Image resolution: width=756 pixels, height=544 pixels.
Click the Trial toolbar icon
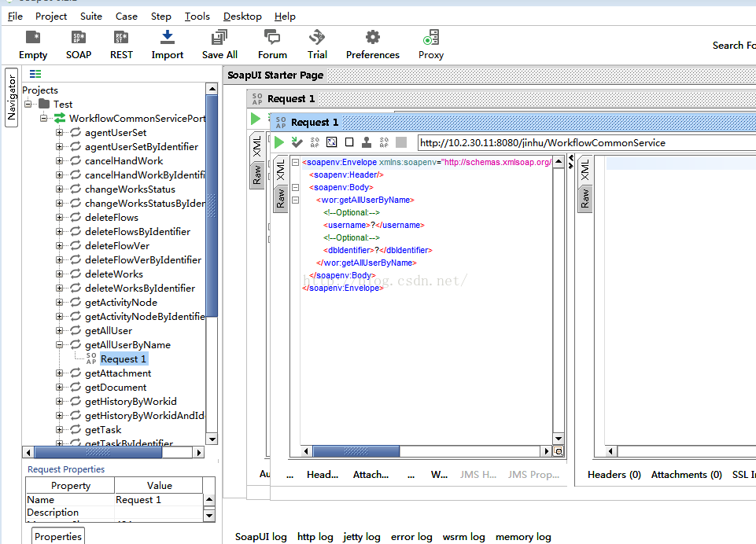coord(317,37)
